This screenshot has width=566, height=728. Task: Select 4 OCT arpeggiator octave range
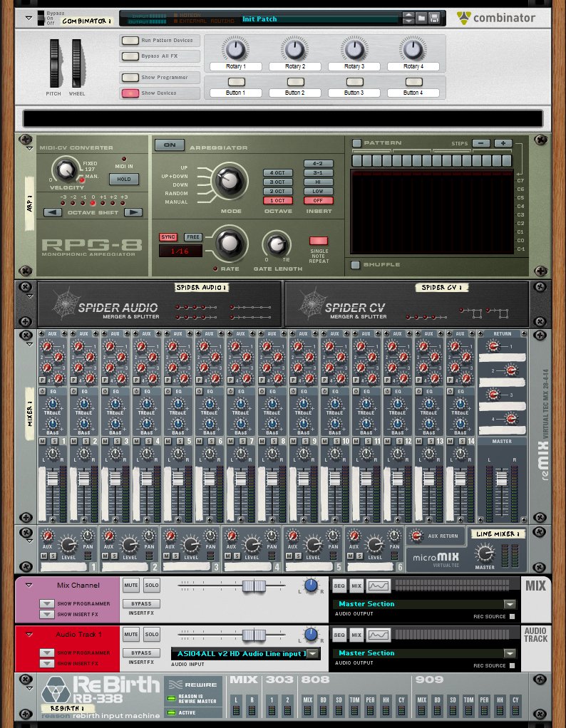click(277, 173)
